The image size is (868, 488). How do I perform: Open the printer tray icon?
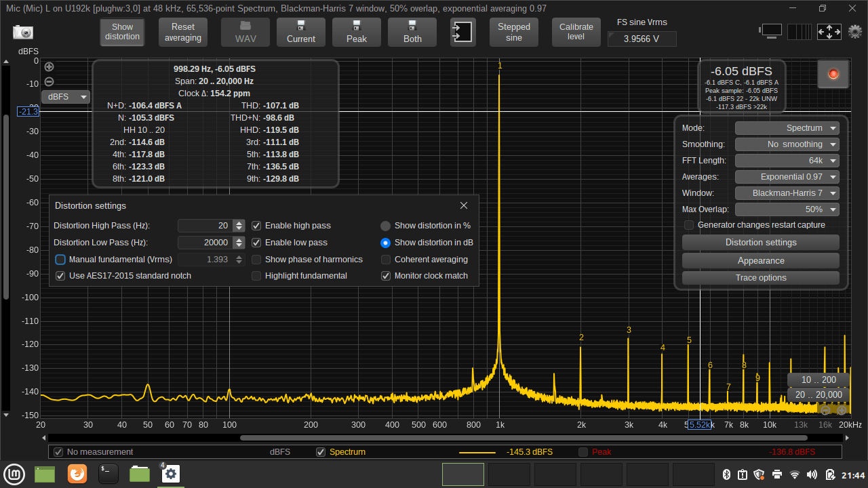777,474
